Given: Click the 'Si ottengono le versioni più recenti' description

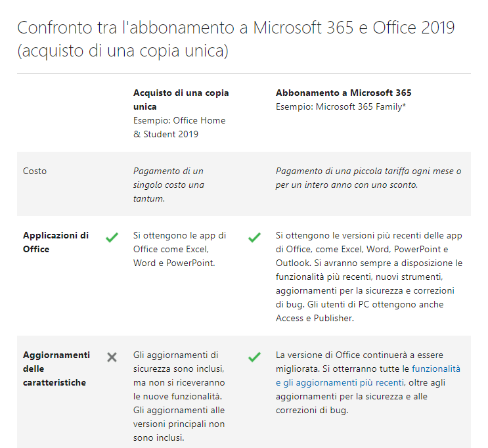Looking at the screenshot, I should point(369,277).
